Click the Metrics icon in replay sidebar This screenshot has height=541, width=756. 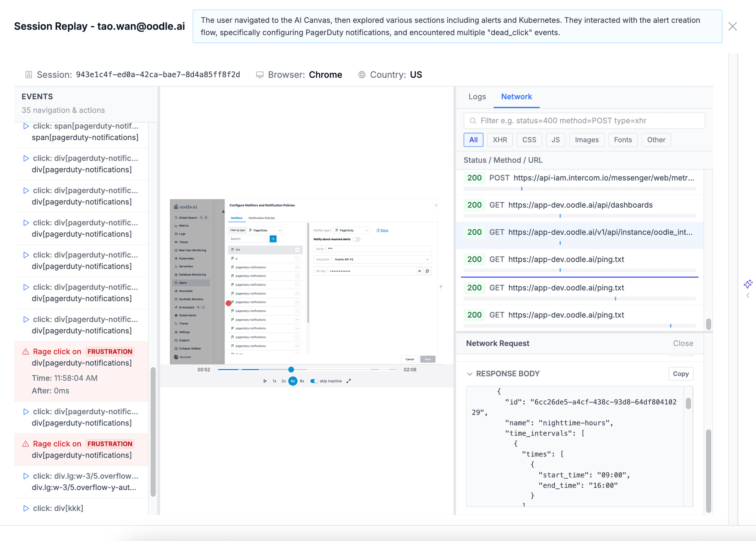176,226
